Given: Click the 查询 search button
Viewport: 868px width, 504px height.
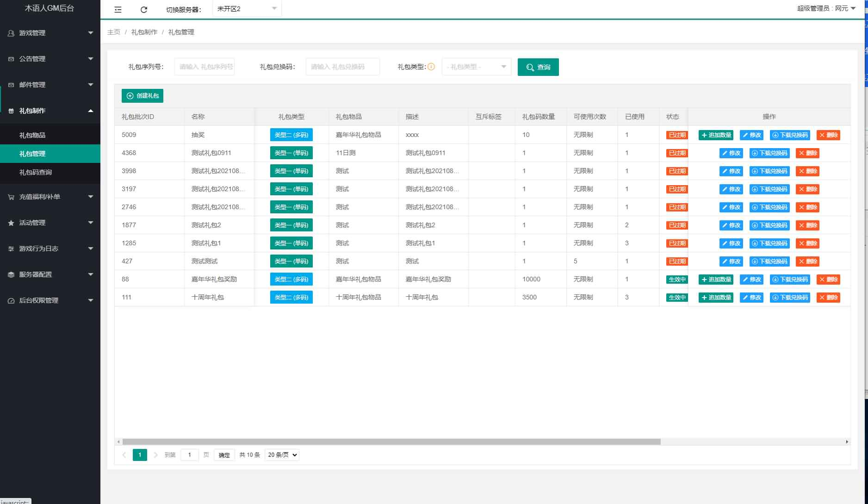Looking at the screenshot, I should pyautogui.click(x=538, y=67).
